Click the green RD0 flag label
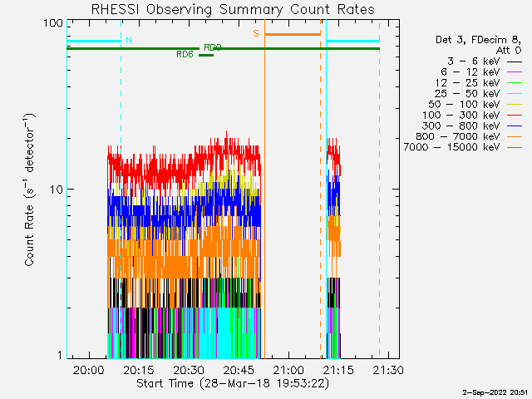 tap(213, 47)
